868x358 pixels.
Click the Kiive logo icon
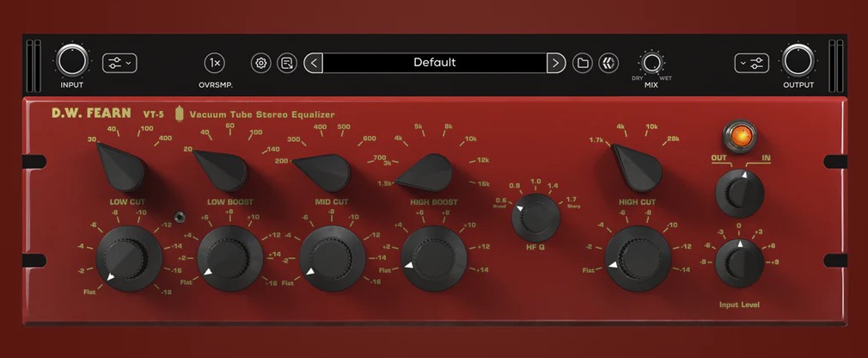(608, 63)
